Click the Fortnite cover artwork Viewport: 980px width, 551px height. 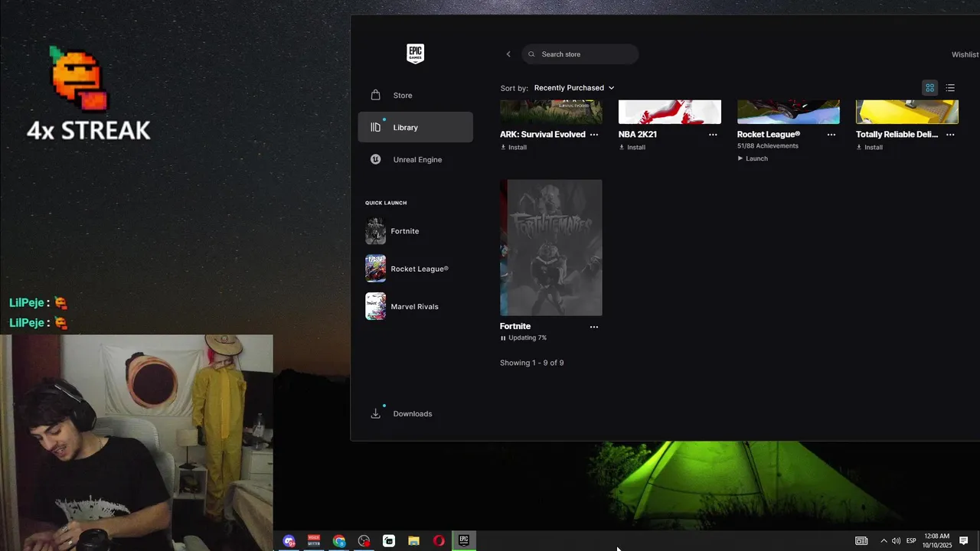click(x=551, y=247)
